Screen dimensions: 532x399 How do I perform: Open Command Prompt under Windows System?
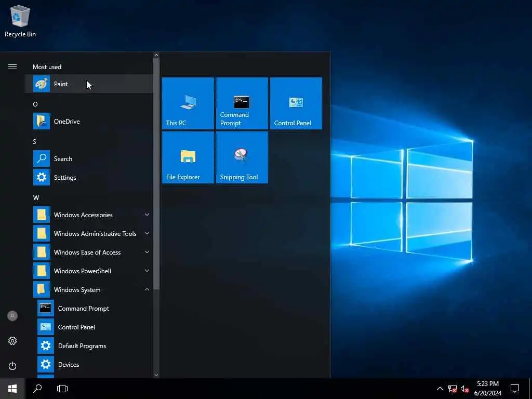point(88,309)
